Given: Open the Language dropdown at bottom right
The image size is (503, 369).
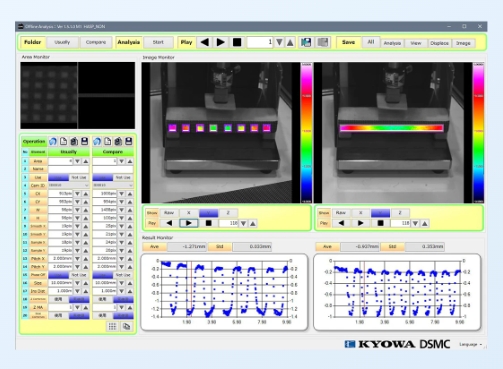Looking at the screenshot, I should coord(471,344).
